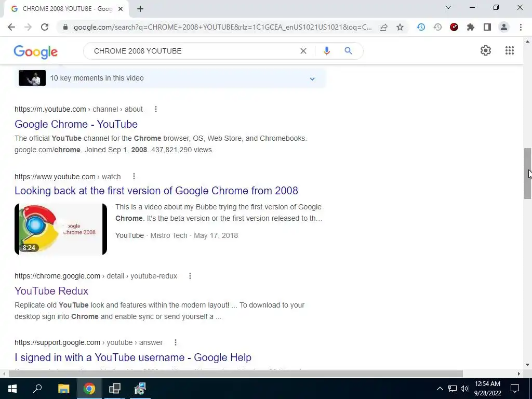Share this page icon in address bar
This screenshot has width=532, height=399.
click(x=383, y=27)
